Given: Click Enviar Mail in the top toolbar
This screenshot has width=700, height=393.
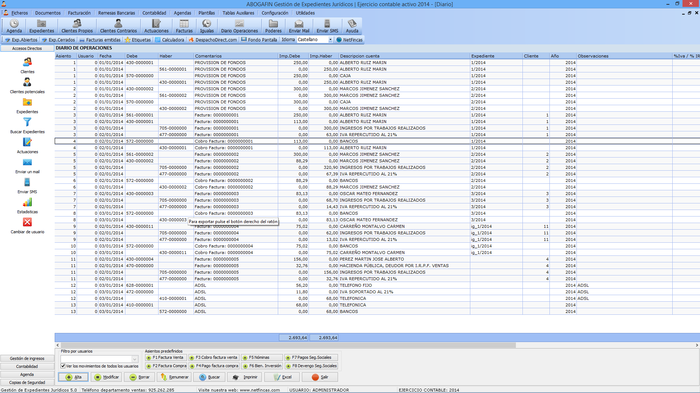Looking at the screenshot, I should coord(299,26).
